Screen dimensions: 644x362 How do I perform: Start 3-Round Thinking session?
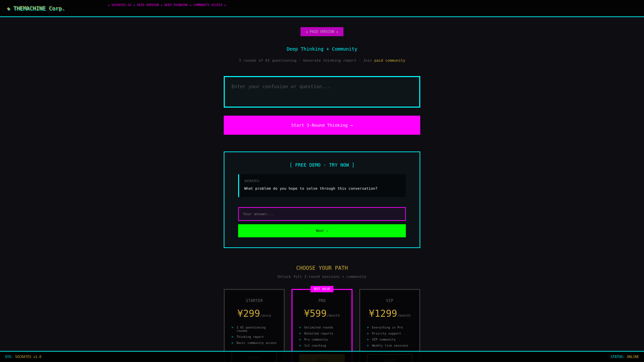322,125
